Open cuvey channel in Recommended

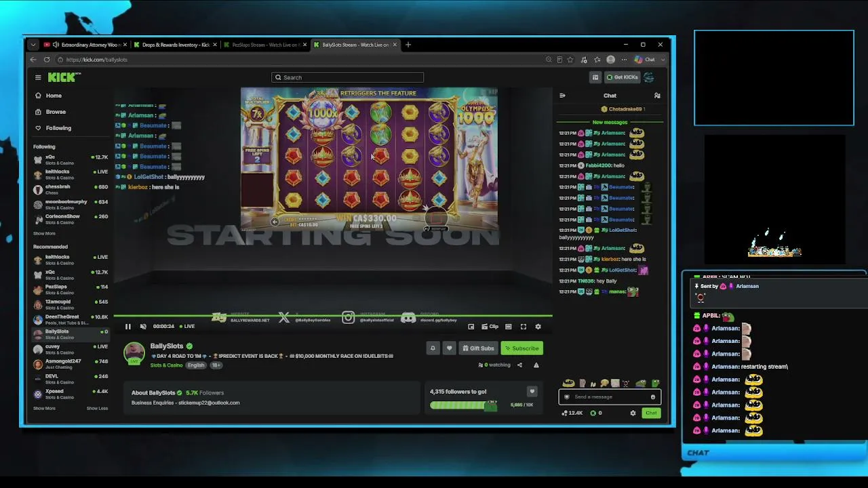71,349
